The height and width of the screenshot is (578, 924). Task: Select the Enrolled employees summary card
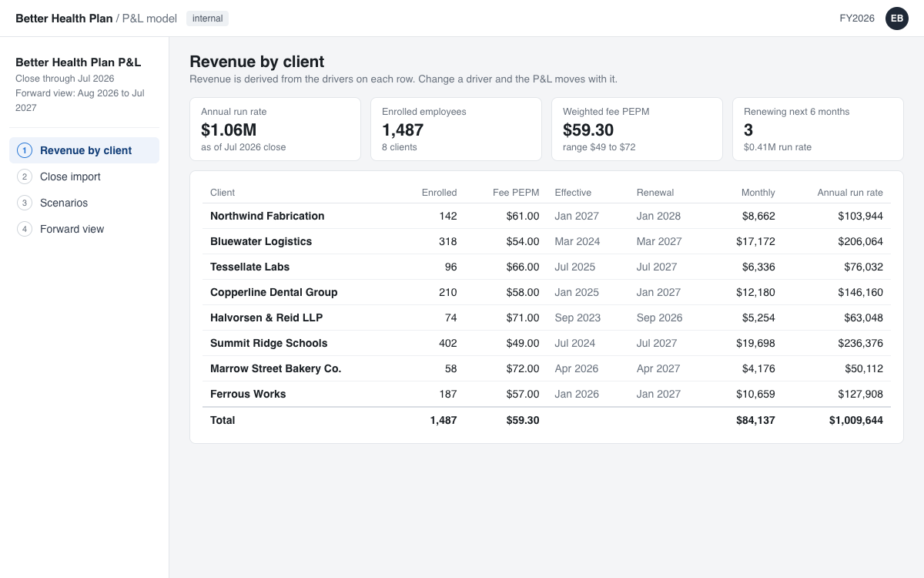457,129
